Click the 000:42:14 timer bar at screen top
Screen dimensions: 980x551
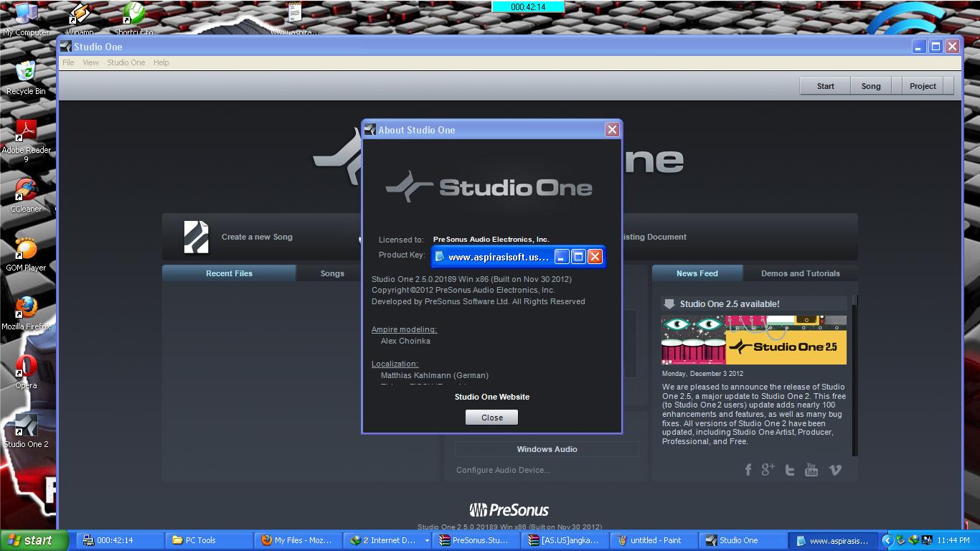point(528,6)
